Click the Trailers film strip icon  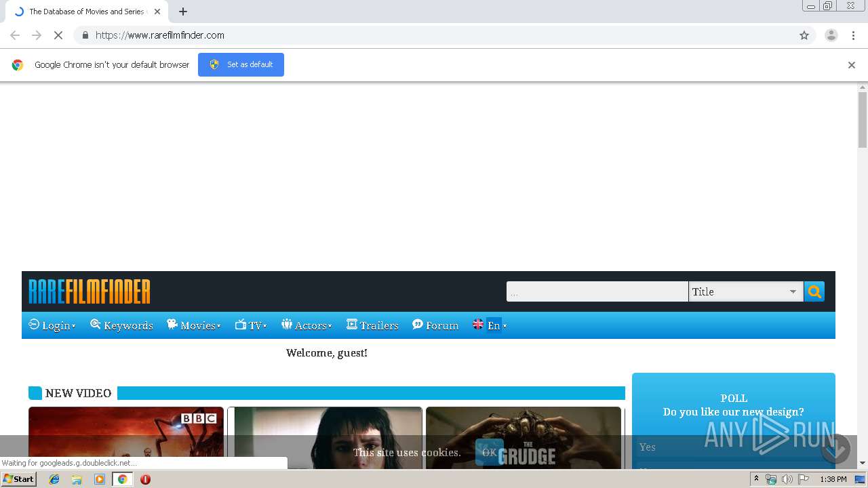tap(351, 325)
